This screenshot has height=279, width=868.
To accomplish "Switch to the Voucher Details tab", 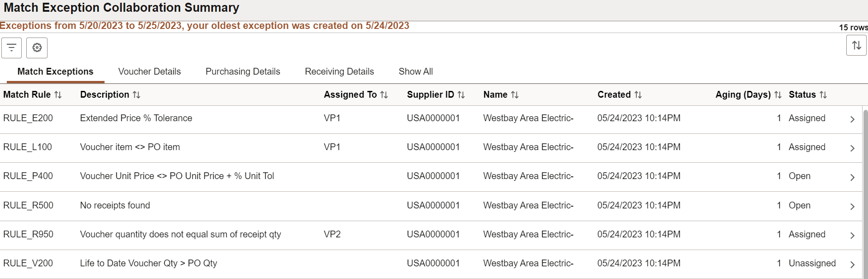I will 149,71.
